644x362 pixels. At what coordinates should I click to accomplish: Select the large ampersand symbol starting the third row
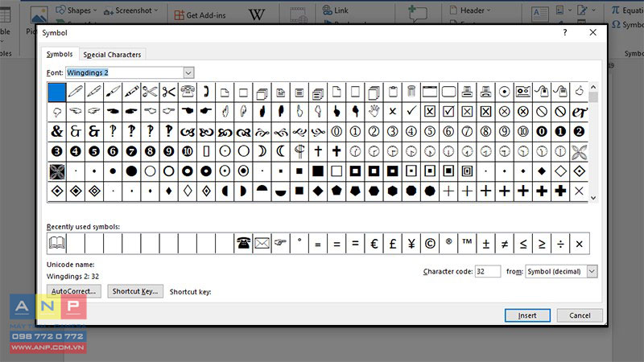pyautogui.click(x=56, y=131)
